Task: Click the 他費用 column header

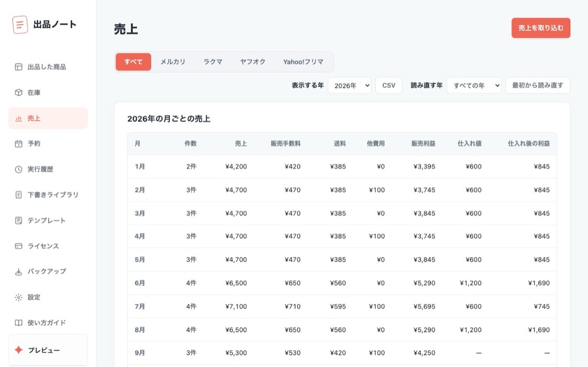Action: 376,144
